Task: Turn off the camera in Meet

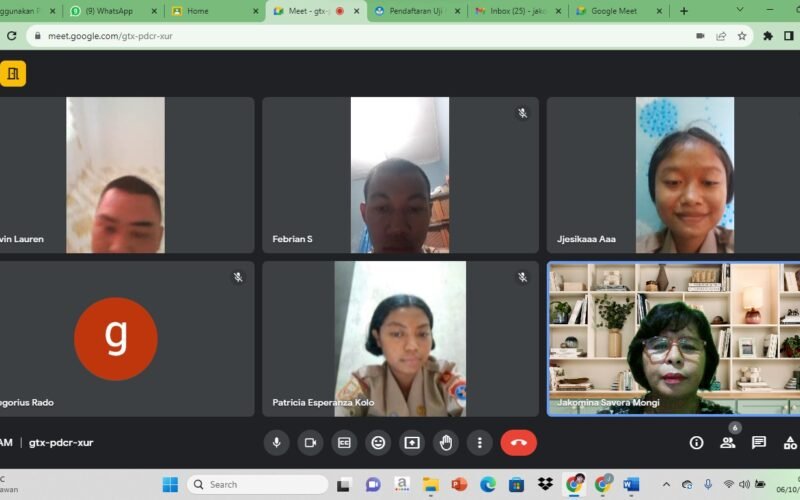Action: pos(310,442)
